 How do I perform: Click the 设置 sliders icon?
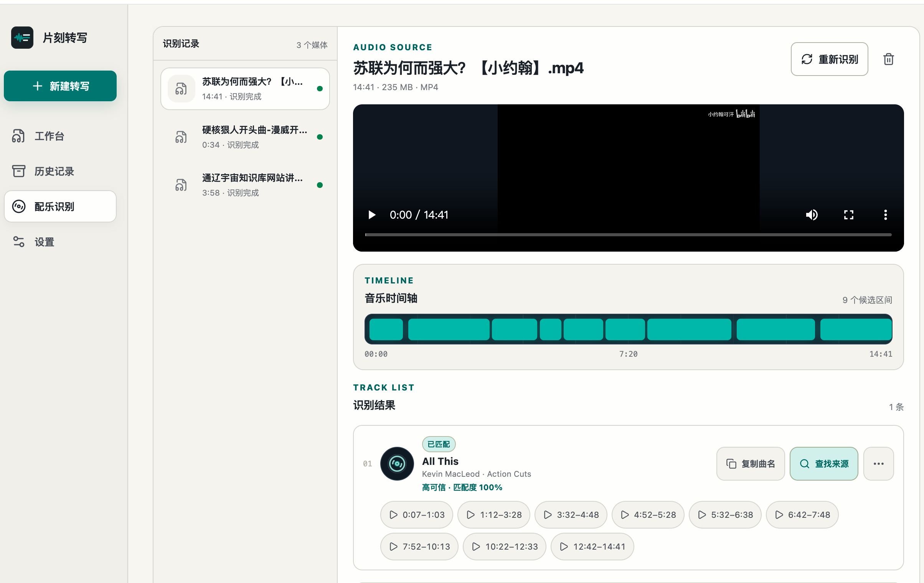pyautogui.click(x=19, y=242)
